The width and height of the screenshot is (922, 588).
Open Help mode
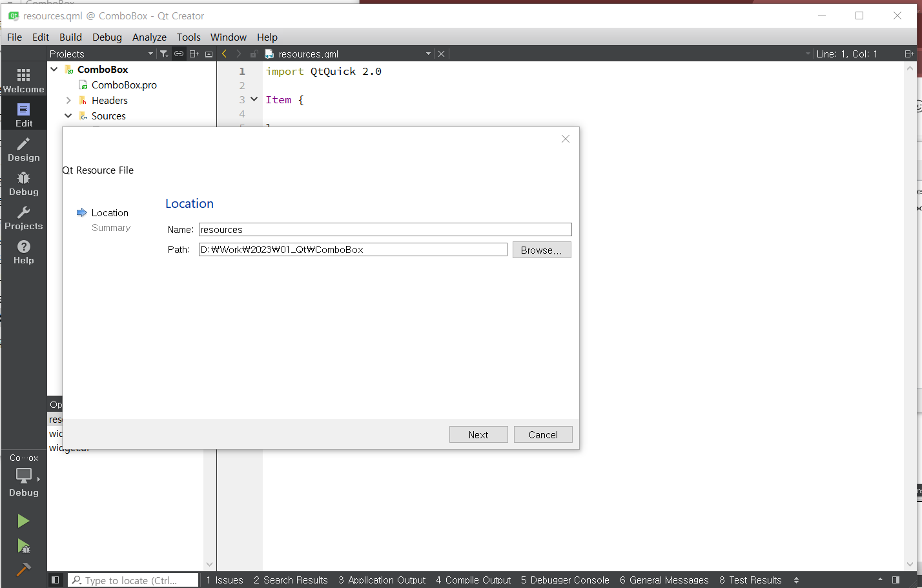click(23, 252)
